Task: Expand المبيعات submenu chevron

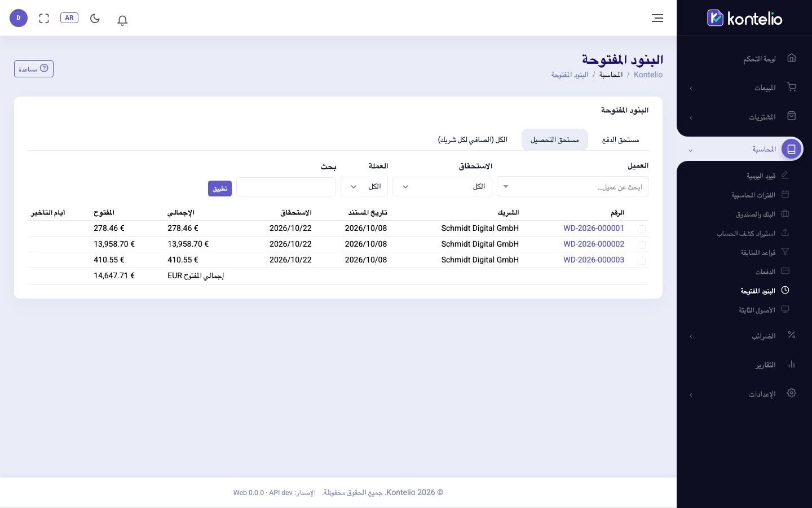Action: click(x=691, y=88)
